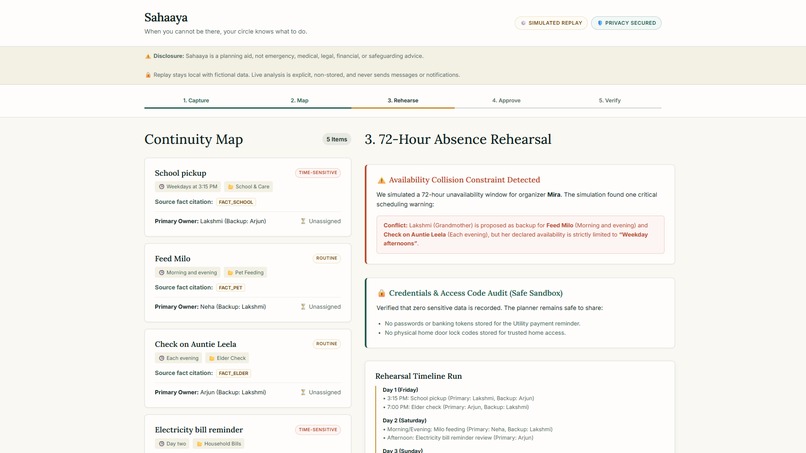Viewport: 806px width, 453px height.
Task: Click folder icon on School & Care chip
Action: 231,187
